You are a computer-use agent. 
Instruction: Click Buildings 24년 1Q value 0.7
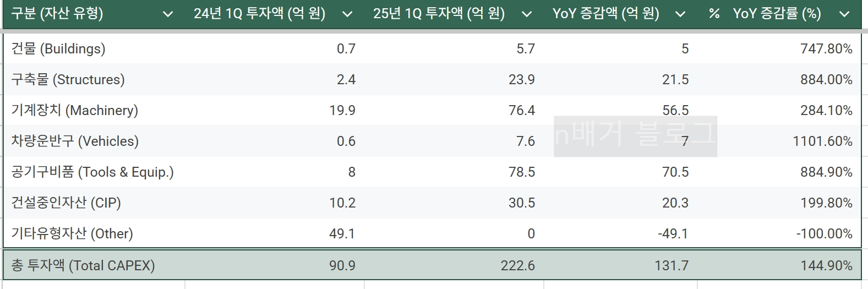pos(346,48)
